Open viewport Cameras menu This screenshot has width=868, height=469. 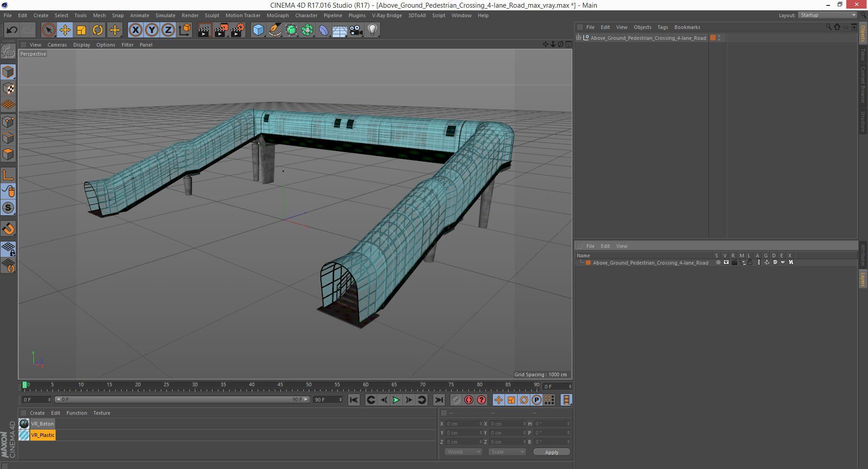coord(57,45)
